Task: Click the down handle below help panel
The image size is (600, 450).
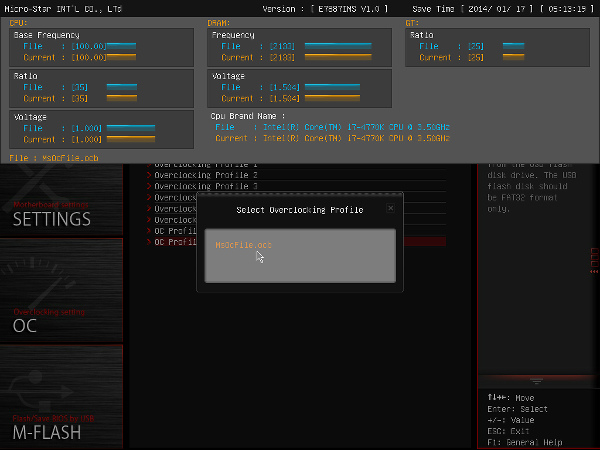Action: tap(536, 381)
